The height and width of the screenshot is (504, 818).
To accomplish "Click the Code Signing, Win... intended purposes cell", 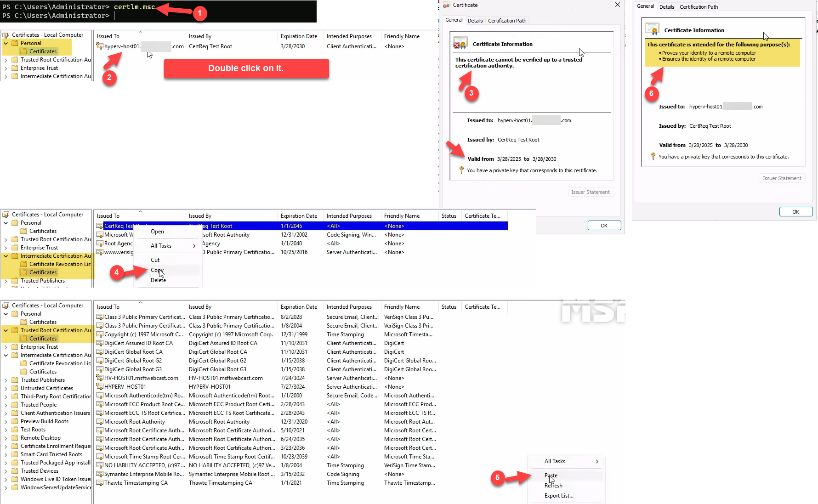I will 351,235.
